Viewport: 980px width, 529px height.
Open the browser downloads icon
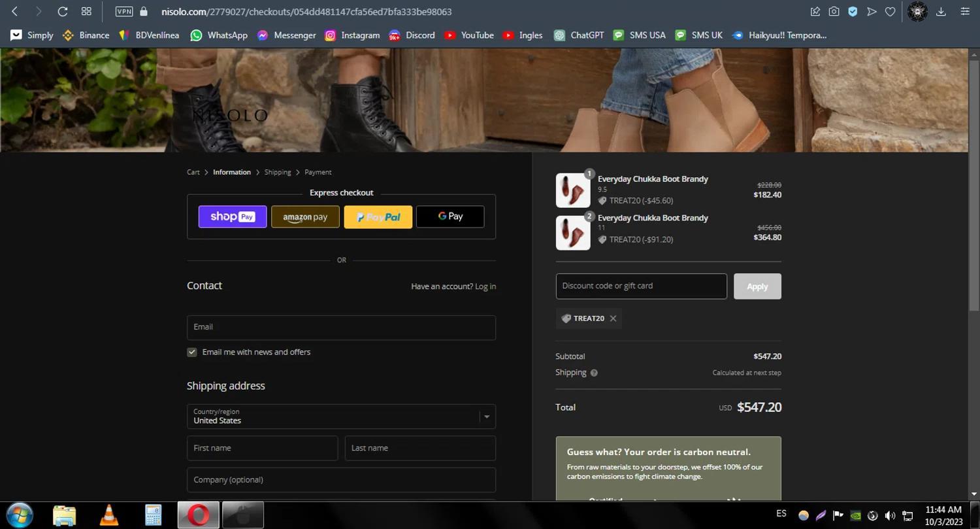(x=941, y=11)
